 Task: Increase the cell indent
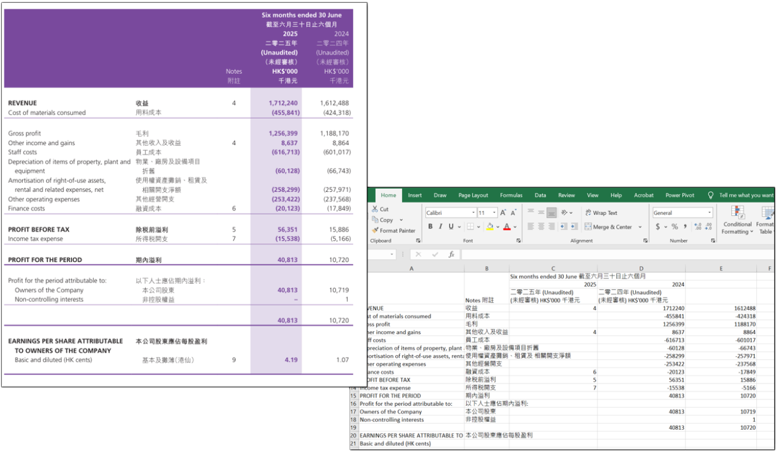tap(574, 226)
